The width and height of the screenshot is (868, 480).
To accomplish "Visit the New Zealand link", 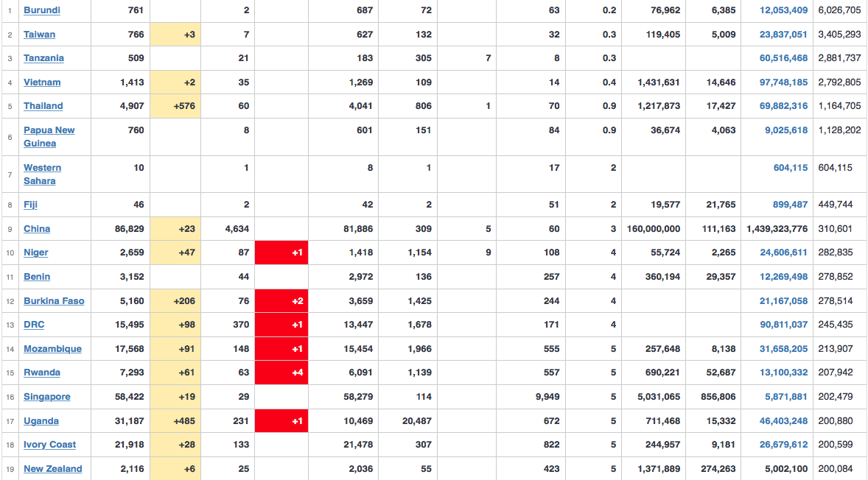I will 52,469.
